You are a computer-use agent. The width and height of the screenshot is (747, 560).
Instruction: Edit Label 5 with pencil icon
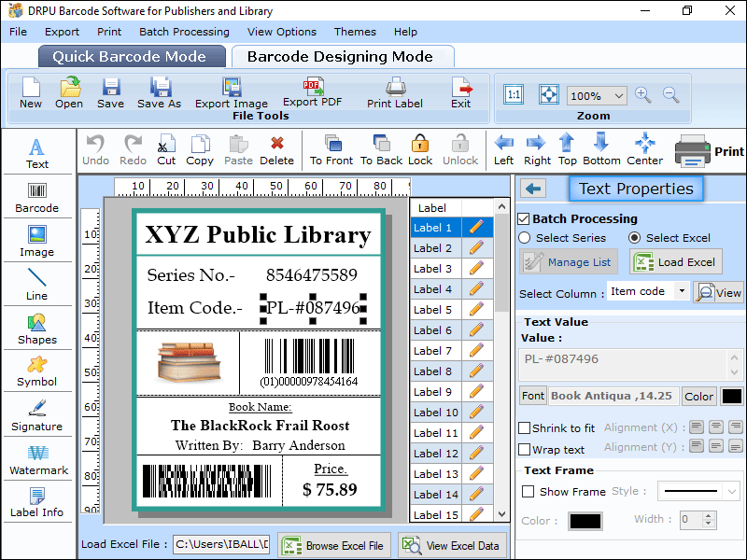tap(476, 310)
